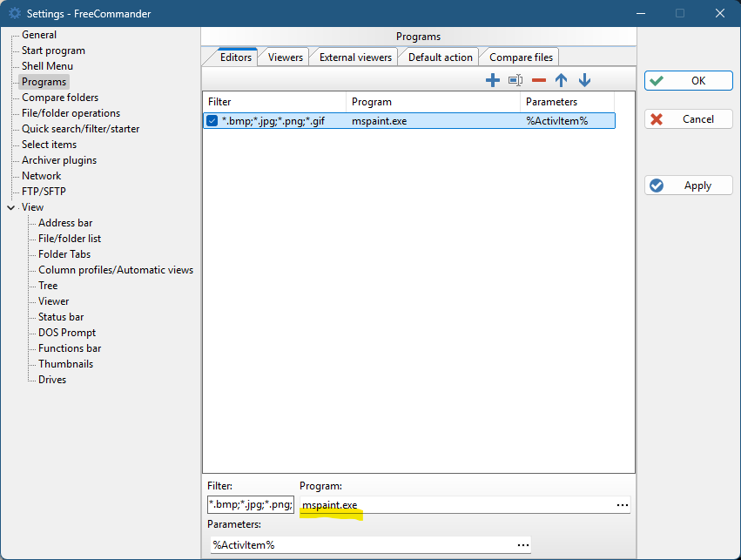Click the blue plus add-entry icon
The image size is (741, 560).
(493, 80)
